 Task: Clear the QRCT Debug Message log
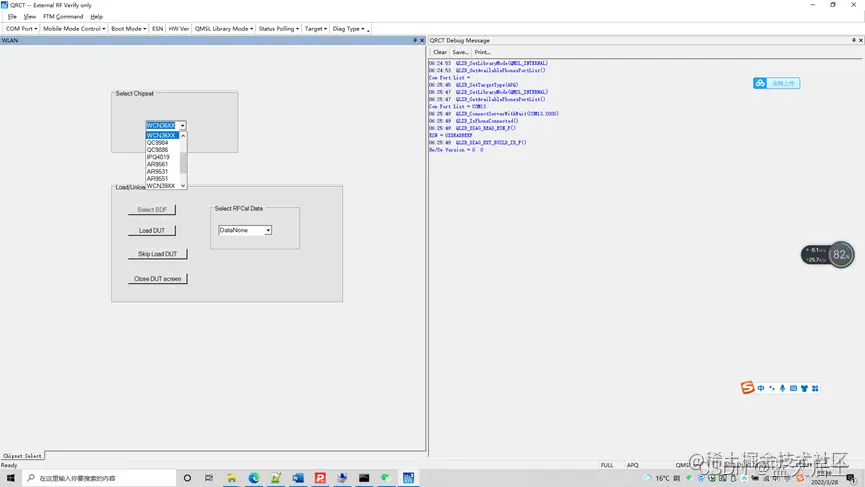point(440,52)
